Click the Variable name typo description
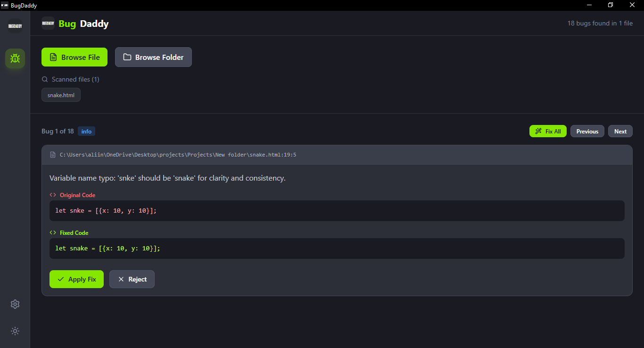Viewport: 644px width, 348px height. [167, 178]
